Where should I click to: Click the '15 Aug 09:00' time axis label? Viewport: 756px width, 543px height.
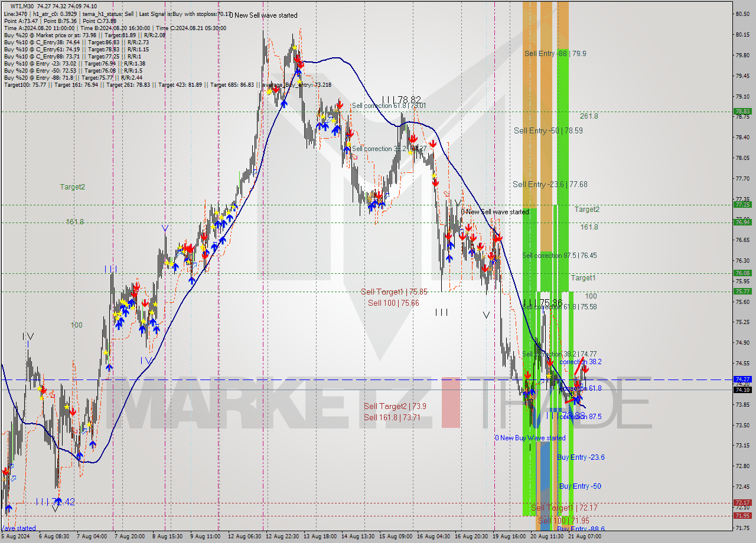tap(395, 537)
